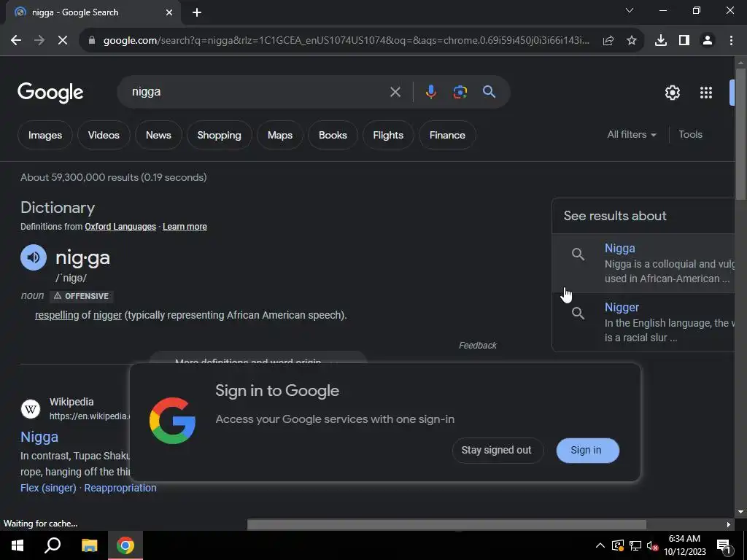Click the Google logo
Screen dimensions: 747x560
pos(50,93)
